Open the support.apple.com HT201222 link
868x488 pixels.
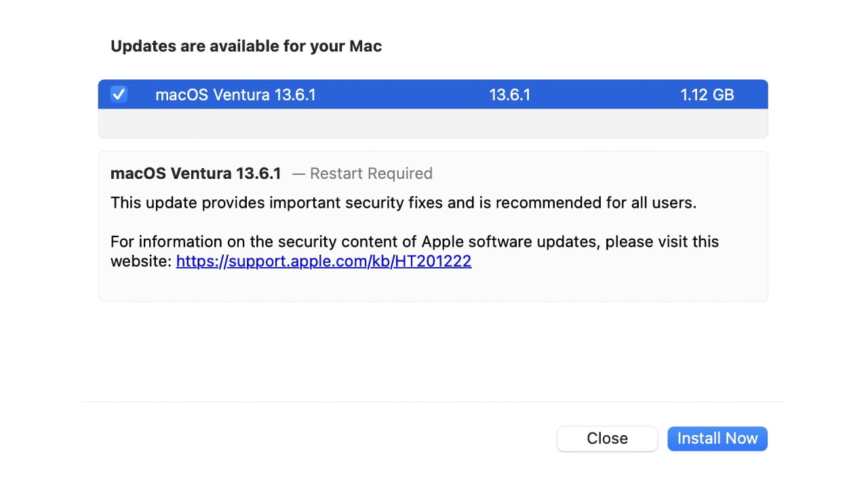pos(323,262)
